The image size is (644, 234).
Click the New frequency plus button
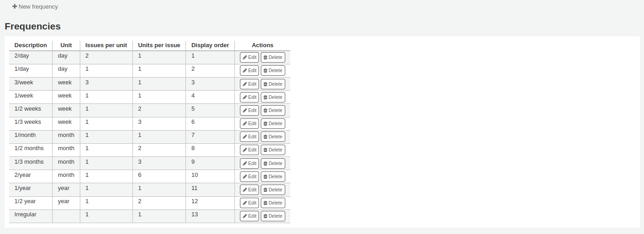point(35,7)
